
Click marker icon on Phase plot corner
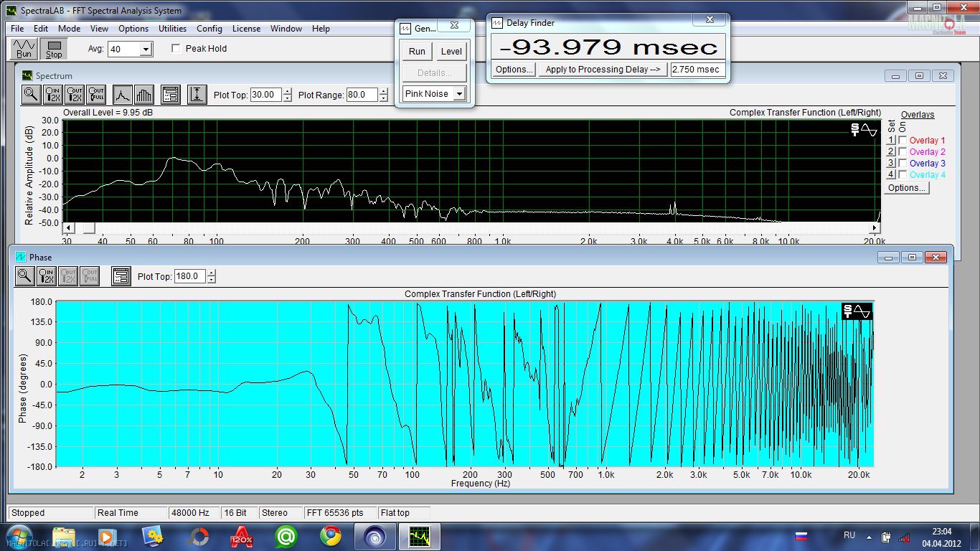point(857,311)
